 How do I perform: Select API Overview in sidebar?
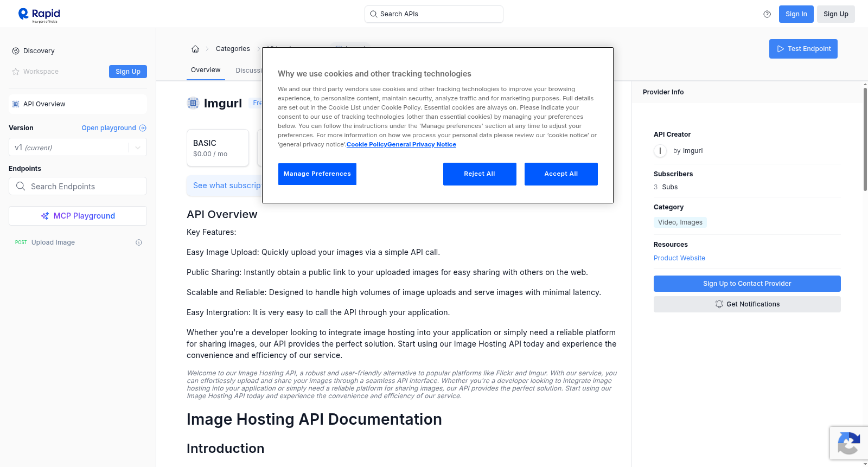coord(78,104)
